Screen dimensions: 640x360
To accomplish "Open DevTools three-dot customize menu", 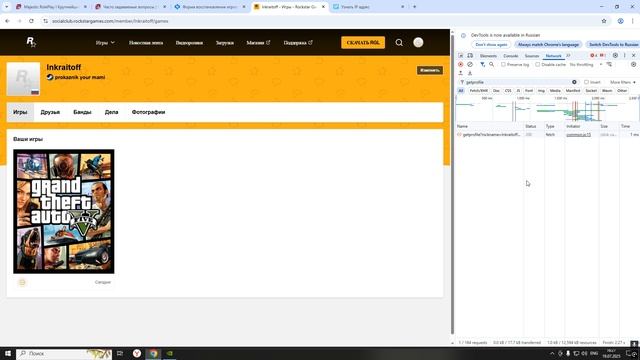I will coord(624,56).
